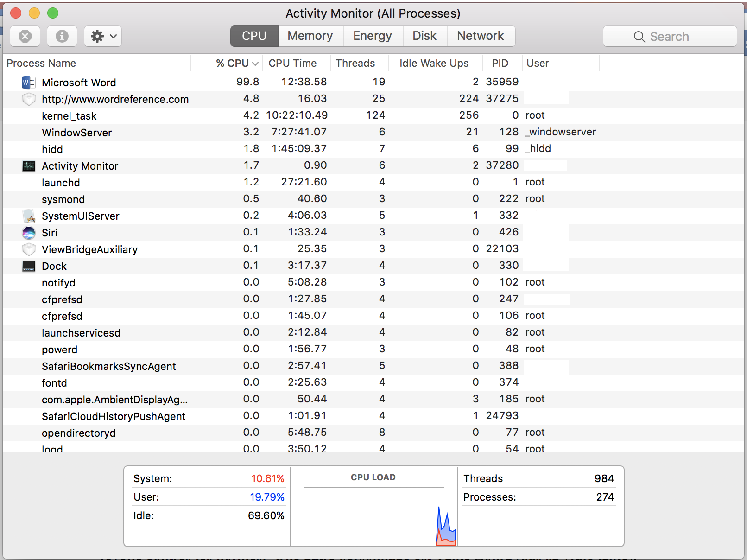The height and width of the screenshot is (560, 747).
Task: Click the _windowserver user entry
Action: point(561,132)
